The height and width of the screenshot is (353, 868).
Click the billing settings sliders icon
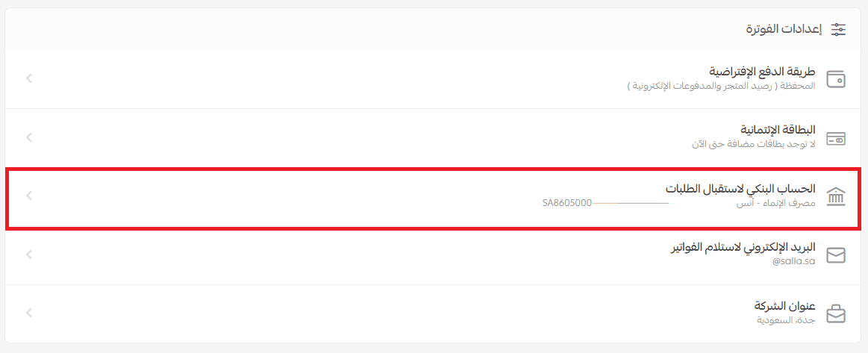[x=839, y=30]
